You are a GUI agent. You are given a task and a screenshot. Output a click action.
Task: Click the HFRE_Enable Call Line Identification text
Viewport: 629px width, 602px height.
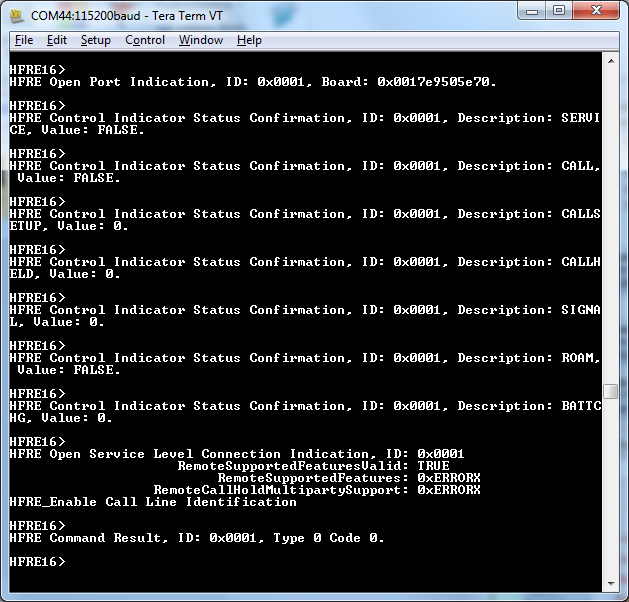pos(153,502)
